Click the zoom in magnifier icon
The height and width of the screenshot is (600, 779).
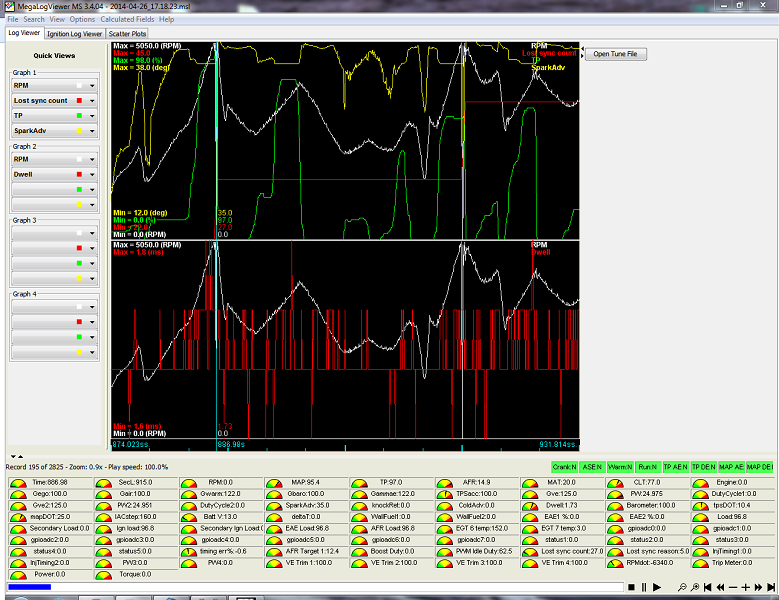pyautogui.click(x=694, y=586)
